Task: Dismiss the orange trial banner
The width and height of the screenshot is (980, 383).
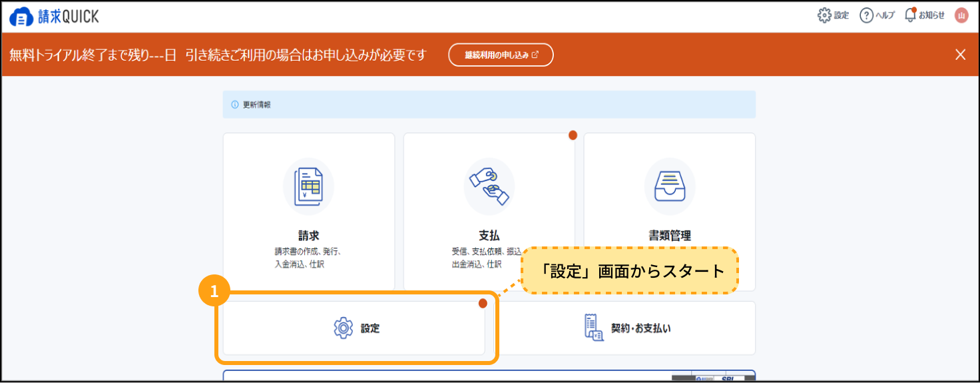Action: (960, 55)
